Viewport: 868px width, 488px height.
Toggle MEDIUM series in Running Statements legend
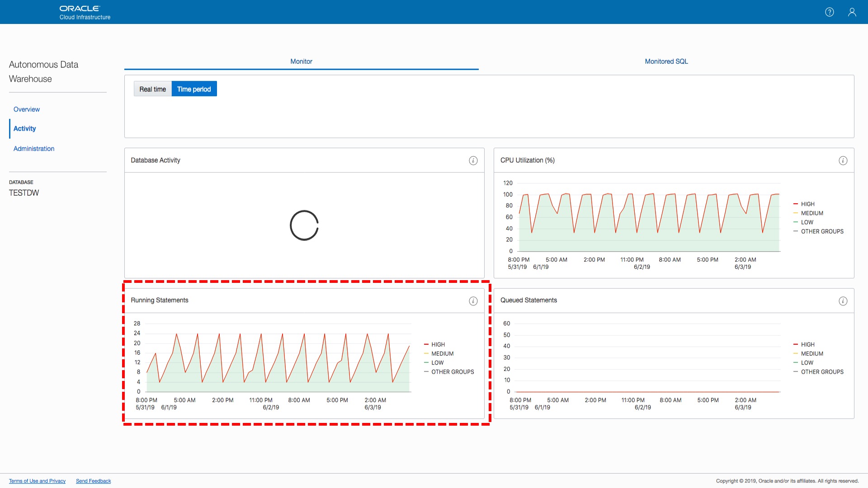pos(442,354)
